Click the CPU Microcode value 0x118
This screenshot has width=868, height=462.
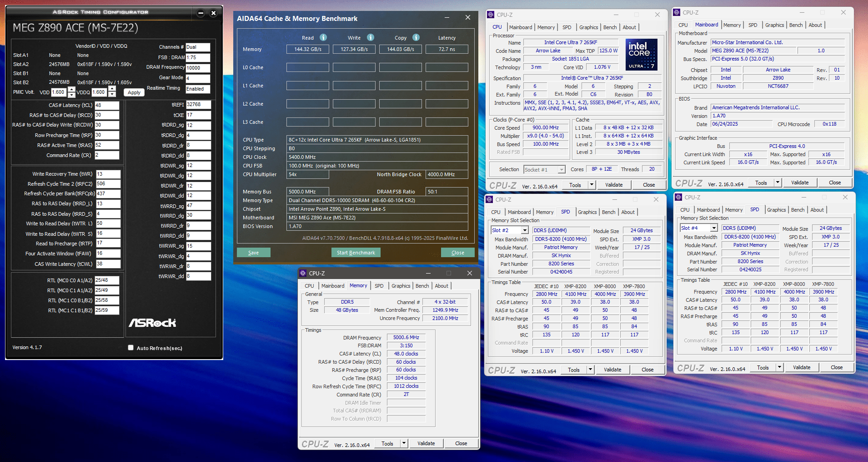point(829,124)
